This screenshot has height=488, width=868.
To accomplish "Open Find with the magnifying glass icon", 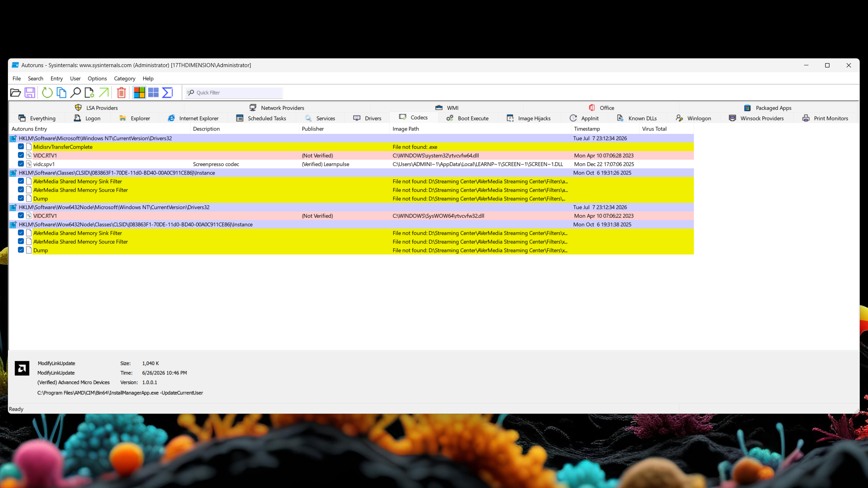I will [76, 93].
